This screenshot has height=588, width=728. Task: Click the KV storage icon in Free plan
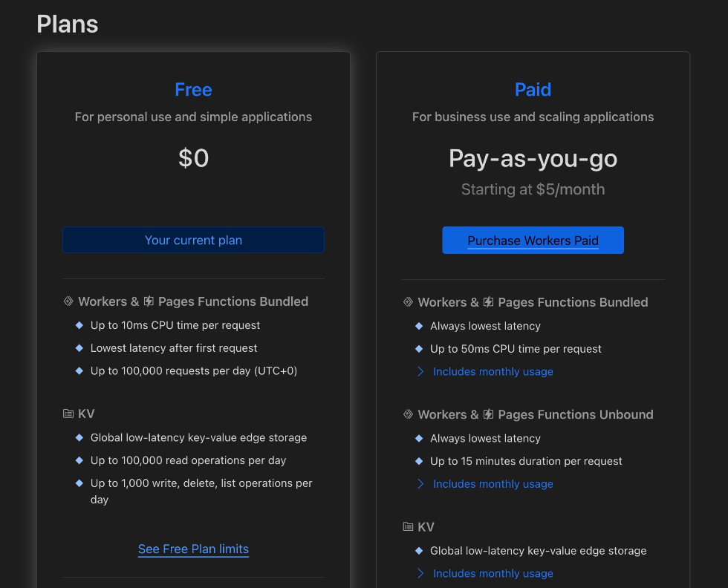tap(68, 414)
